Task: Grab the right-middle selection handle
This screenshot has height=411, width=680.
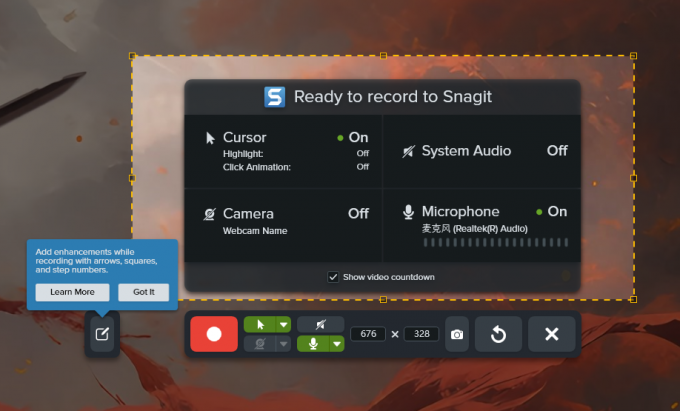Action: [x=633, y=178]
